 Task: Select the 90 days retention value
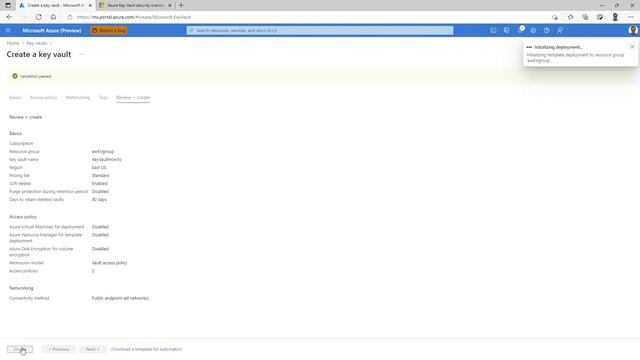tap(99, 200)
